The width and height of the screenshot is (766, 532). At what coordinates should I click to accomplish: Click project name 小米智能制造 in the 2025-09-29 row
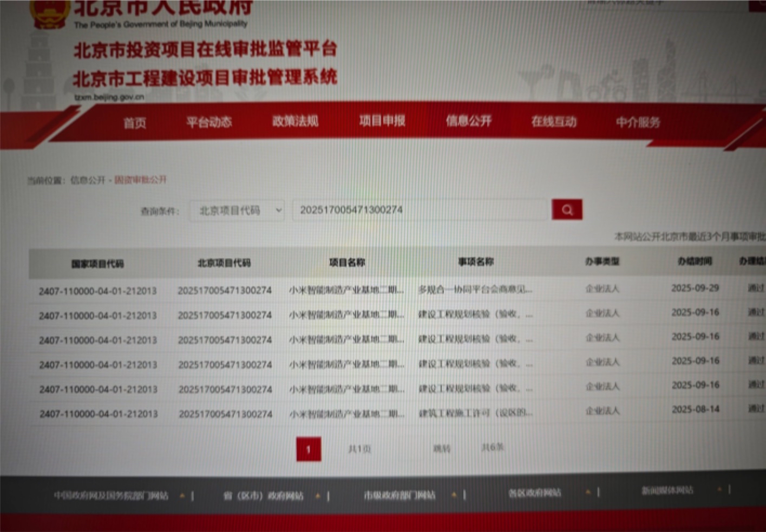(x=346, y=290)
